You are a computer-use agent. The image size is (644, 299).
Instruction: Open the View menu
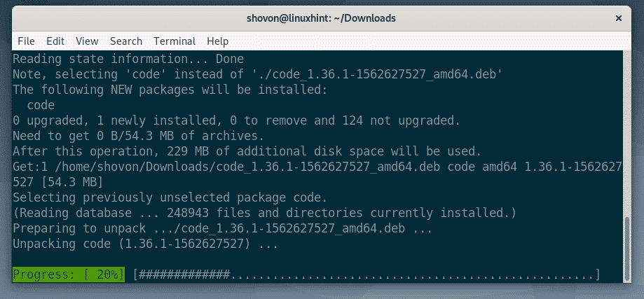click(87, 41)
